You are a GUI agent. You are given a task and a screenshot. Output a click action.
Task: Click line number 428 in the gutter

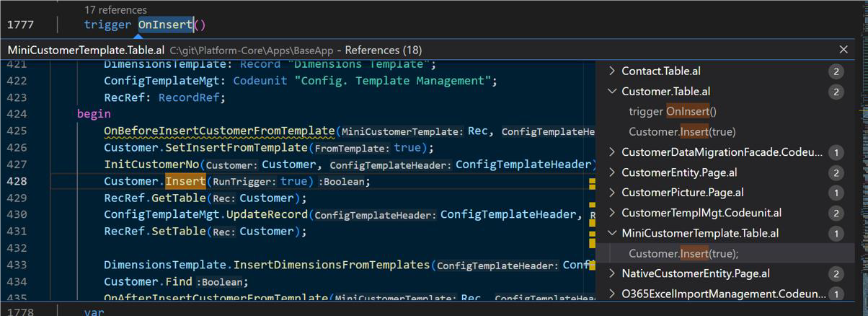[17, 181]
